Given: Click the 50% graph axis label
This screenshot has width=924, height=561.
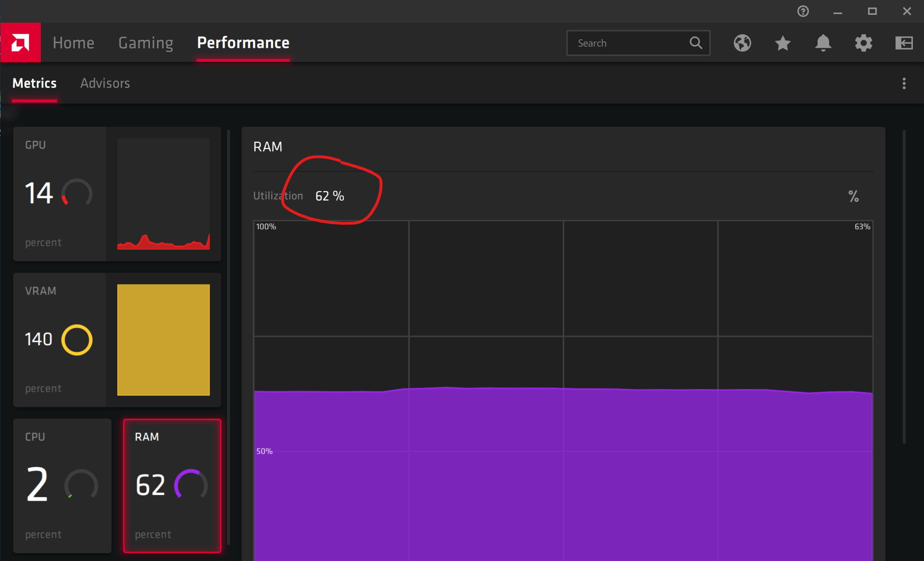Looking at the screenshot, I should [x=264, y=451].
